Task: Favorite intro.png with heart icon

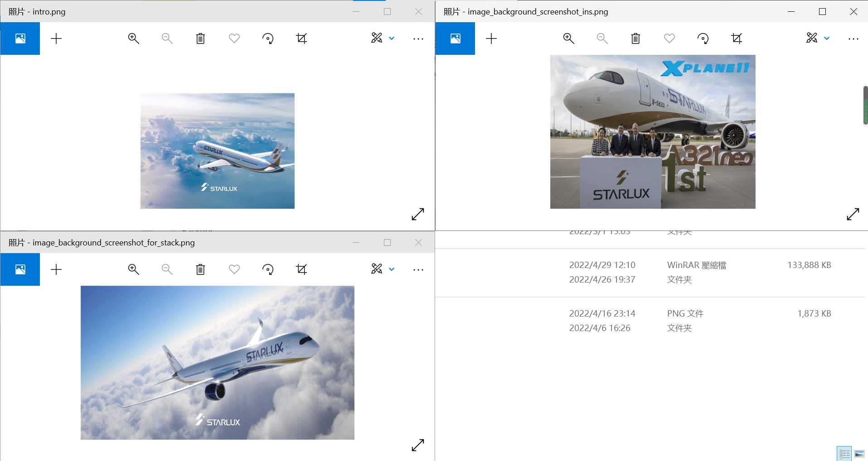Action: click(x=234, y=38)
